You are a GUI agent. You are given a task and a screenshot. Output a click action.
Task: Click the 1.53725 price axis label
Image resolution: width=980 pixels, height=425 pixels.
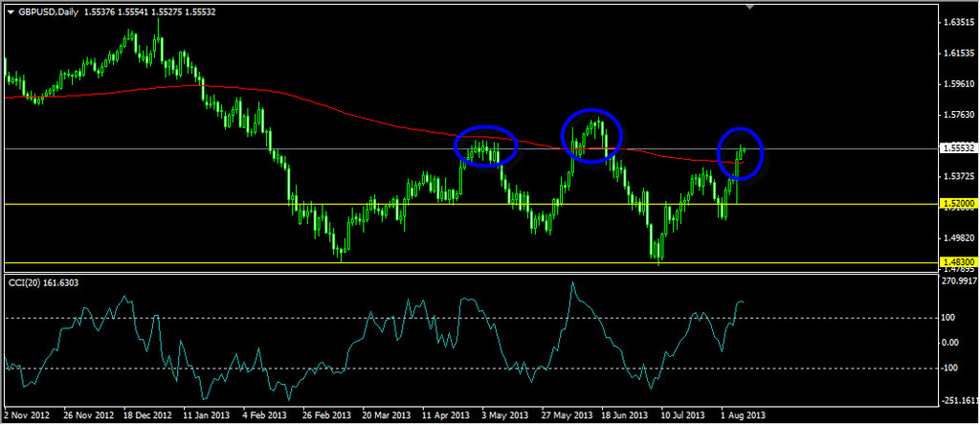coord(961,176)
